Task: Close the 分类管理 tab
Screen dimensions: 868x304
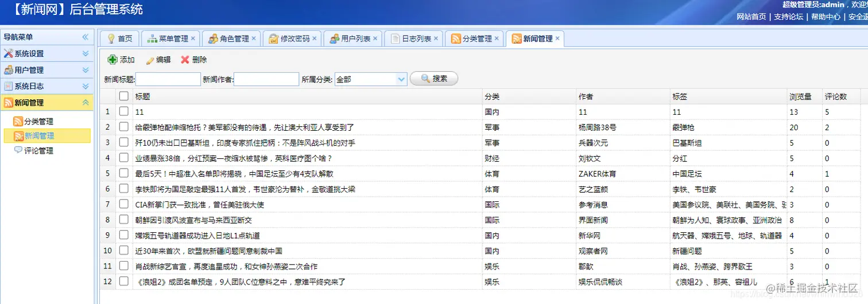Action: pyautogui.click(x=497, y=38)
